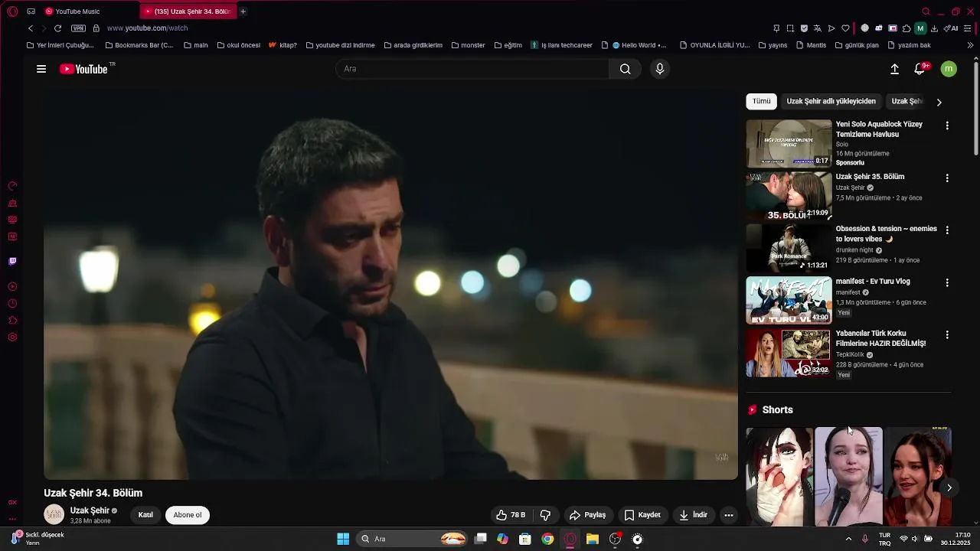
Task: Open the browser snapshot tool icon
Action: pyautogui.click(x=790, y=28)
